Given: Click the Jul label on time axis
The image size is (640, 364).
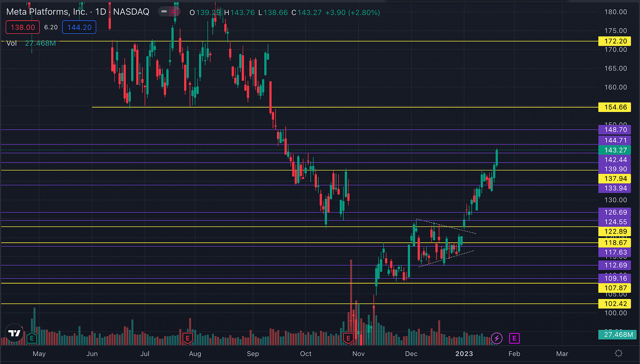Looking at the screenshot, I should [x=145, y=353].
